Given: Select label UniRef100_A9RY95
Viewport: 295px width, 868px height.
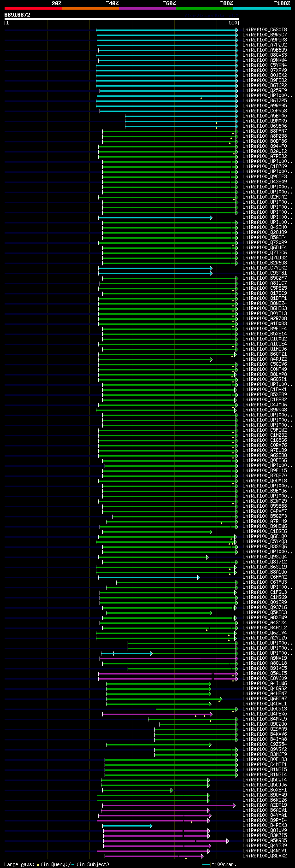Looking at the screenshot, I should click(x=265, y=106).
